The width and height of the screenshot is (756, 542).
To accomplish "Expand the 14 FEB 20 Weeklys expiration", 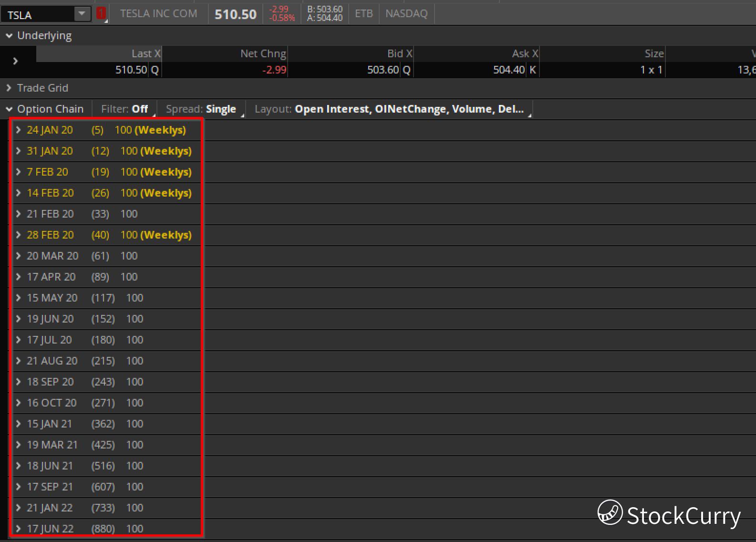I will pyautogui.click(x=18, y=193).
